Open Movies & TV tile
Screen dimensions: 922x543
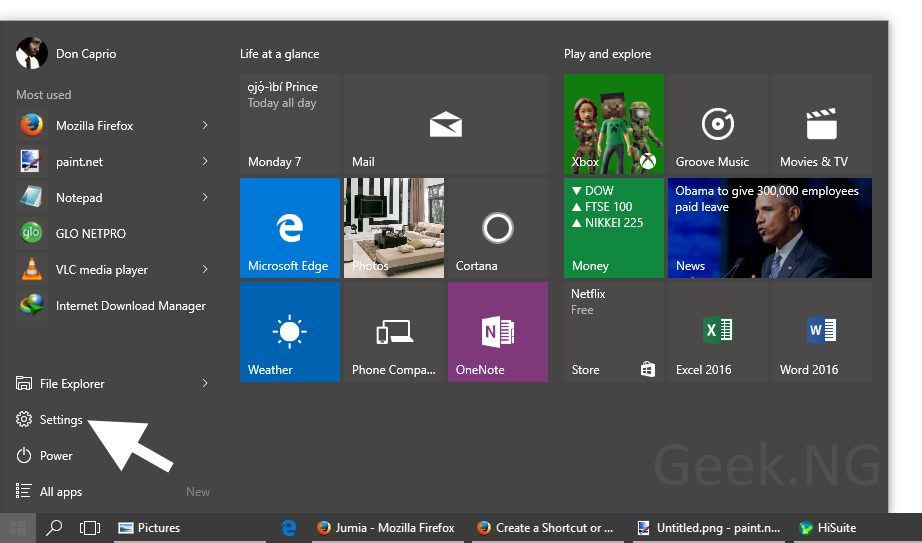(822, 124)
